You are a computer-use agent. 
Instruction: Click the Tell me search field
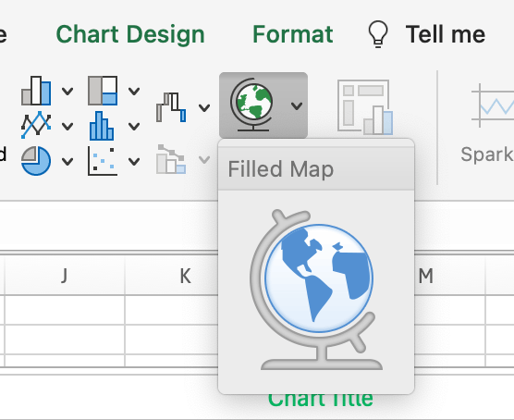[446, 34]
